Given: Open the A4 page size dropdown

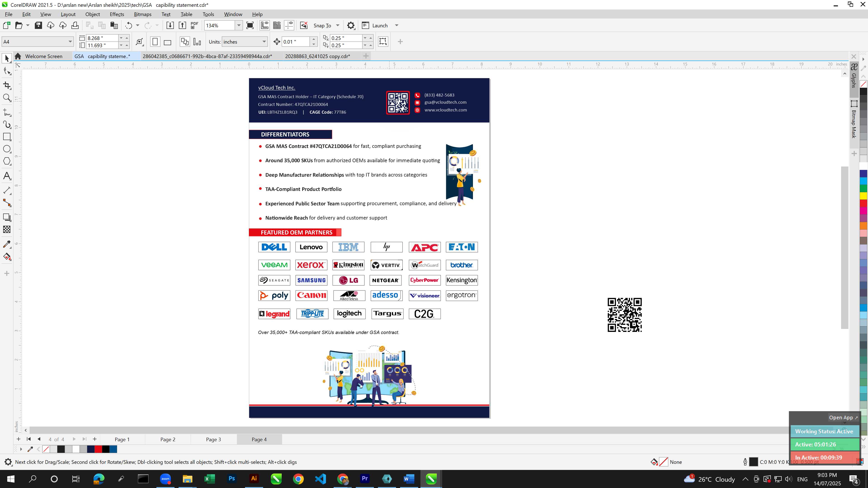Looking at the screenshot, I should pyautogui.click(x=70, y=42).
